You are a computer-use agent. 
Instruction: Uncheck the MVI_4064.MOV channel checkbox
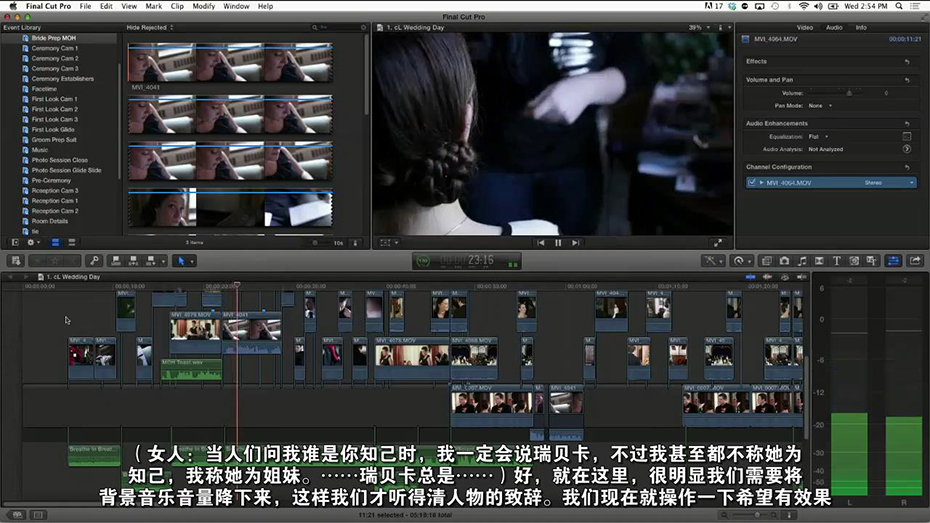pos(751,183)
